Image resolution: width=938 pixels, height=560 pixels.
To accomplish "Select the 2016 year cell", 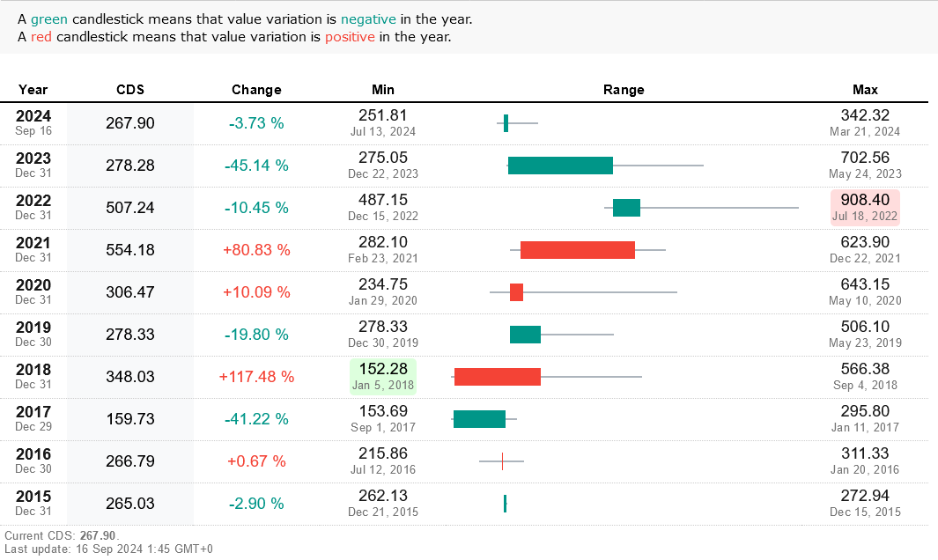I will (x=33, y=461).
